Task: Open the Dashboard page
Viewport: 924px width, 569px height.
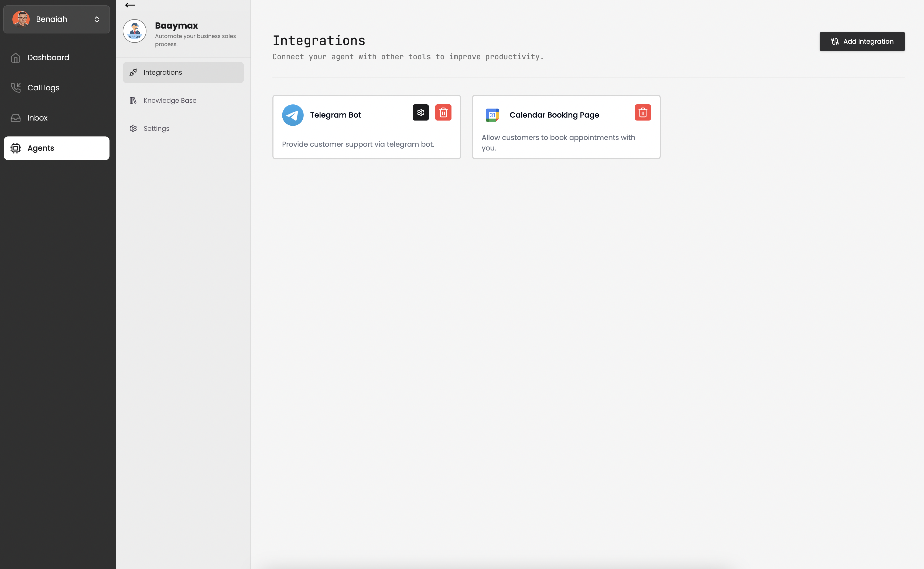Action: [48, 58]
